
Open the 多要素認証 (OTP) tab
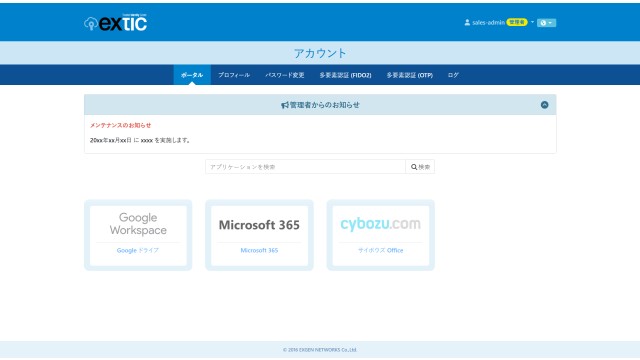409,75
